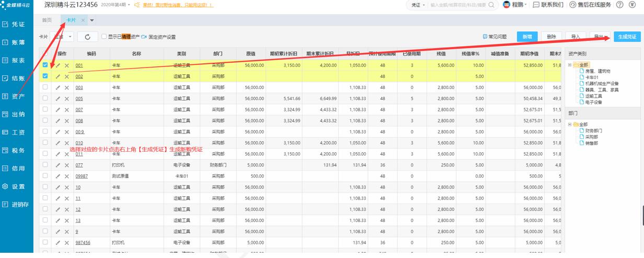Click the 联系我们 chat icon
The image size is (644, 258).
coord(536,5)
